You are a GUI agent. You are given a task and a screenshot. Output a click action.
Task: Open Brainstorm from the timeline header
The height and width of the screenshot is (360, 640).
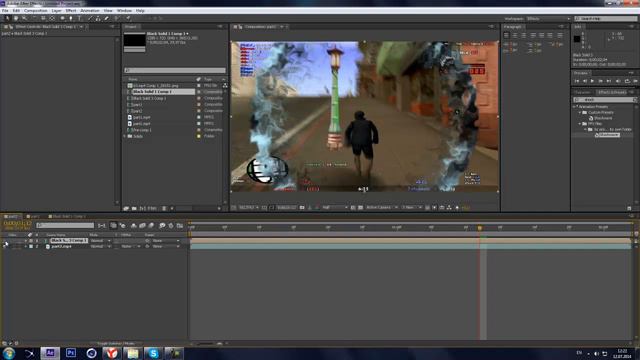click(x=162, y=225)
